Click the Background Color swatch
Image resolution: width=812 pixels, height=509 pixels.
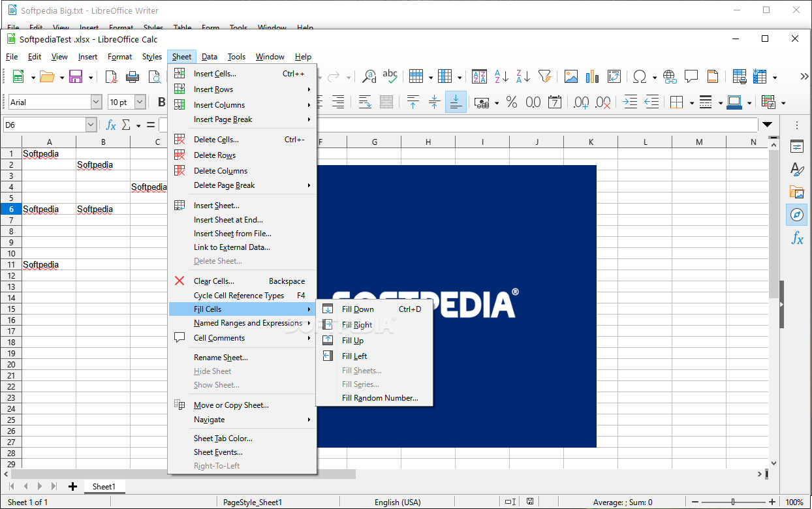click(x=734, y=102)
